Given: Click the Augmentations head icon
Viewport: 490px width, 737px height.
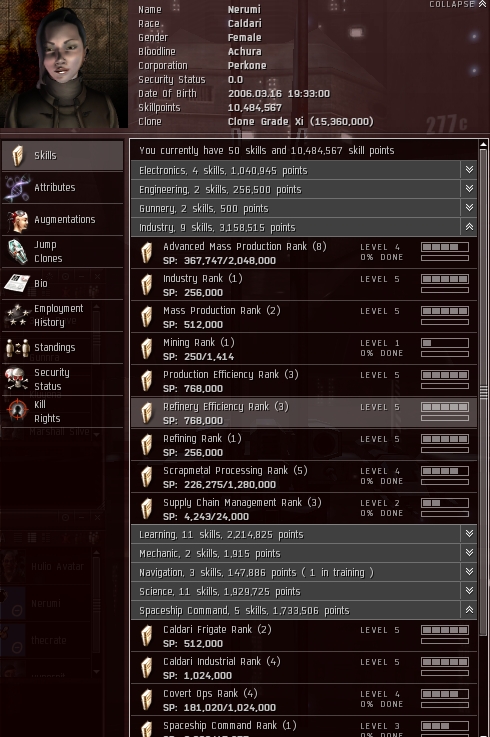Looking at the screenshot, I should [17, 220].
